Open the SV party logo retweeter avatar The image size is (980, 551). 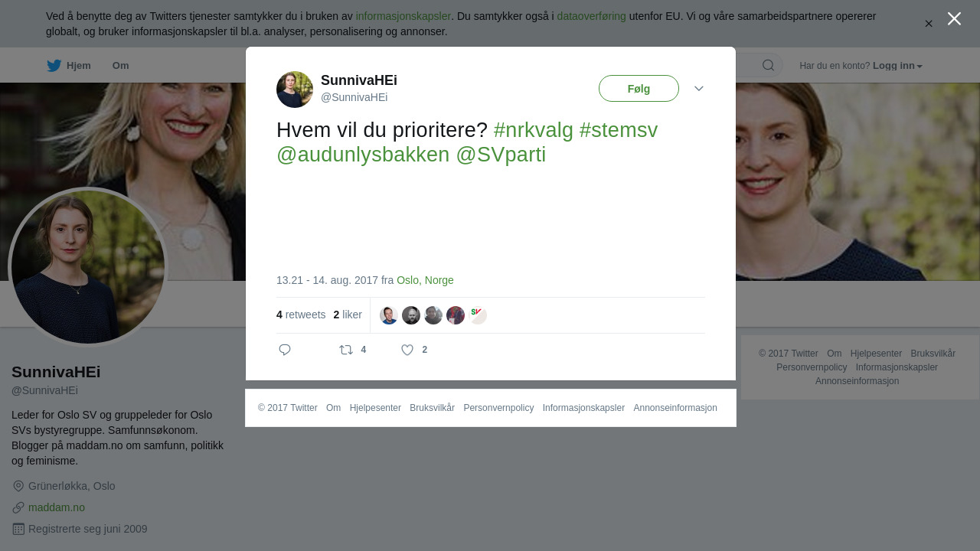click(x=478, y=315)
